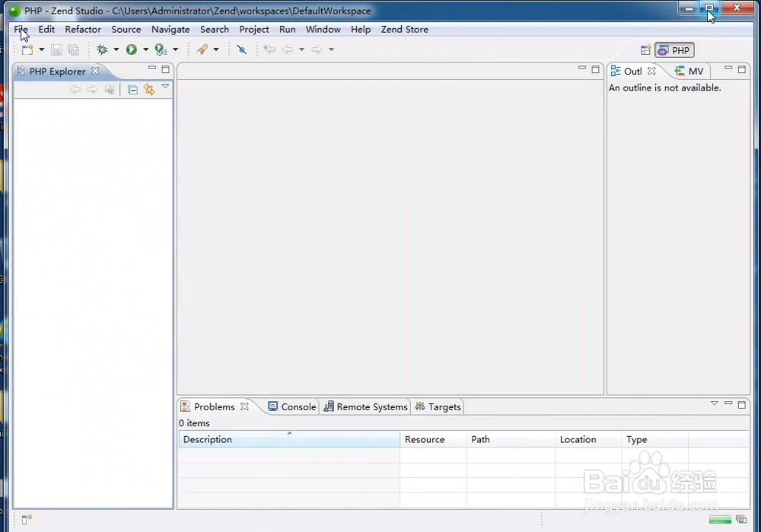Open the Run dropdown arrow
761x532 pixels.
(145, 49)
